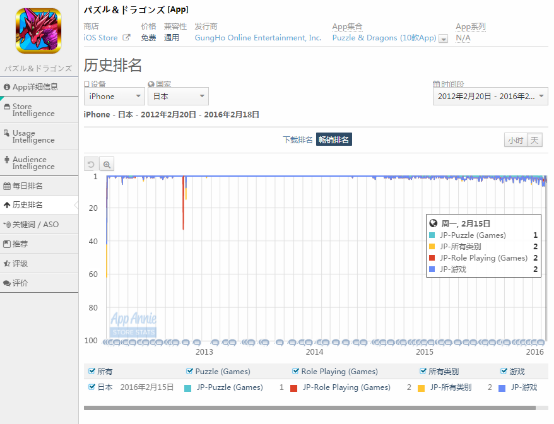Screen dimensions: 554x424
Task: Click the teal JP-Puzzle (Games) swatch in bottom legend
Action: click(188, 388)
